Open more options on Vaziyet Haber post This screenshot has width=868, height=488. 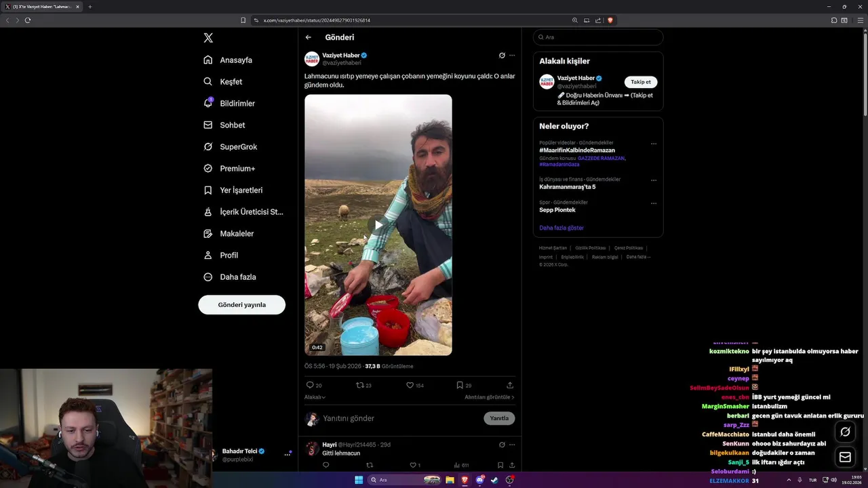[x=512, y=56]
